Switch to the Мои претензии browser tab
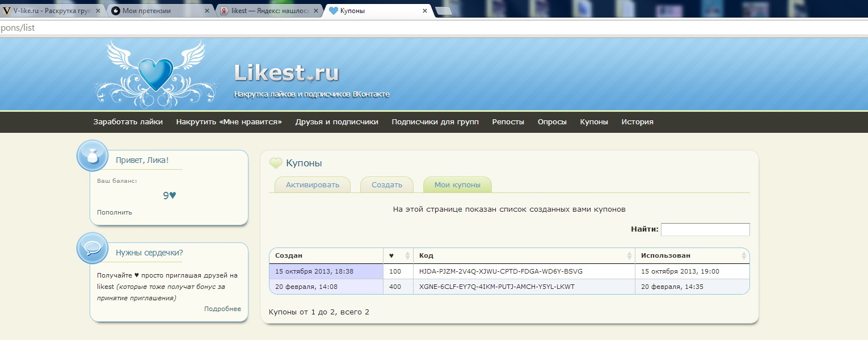Image resolution: width=868 pixels, height=340 pixels. (x=160, y=11)
